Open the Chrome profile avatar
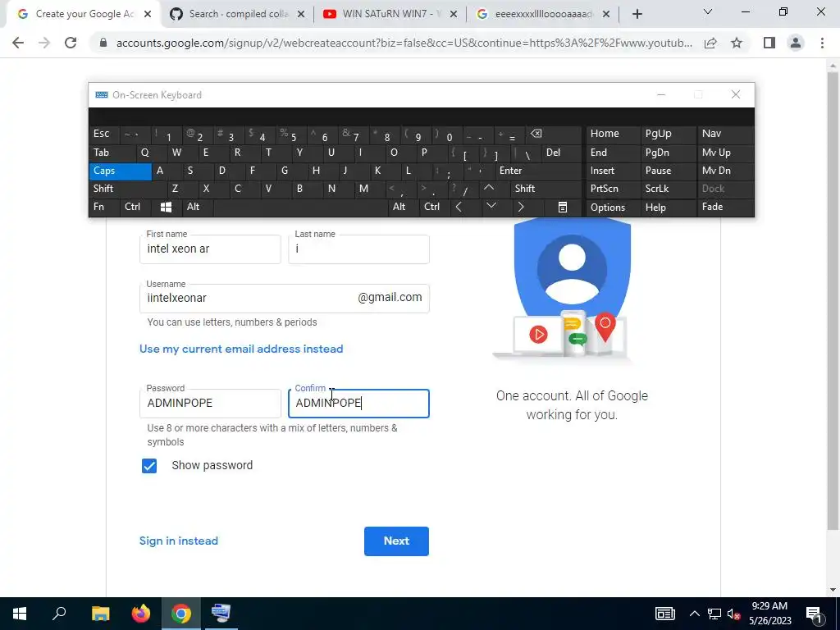The image size is (840, 630). 796,43
